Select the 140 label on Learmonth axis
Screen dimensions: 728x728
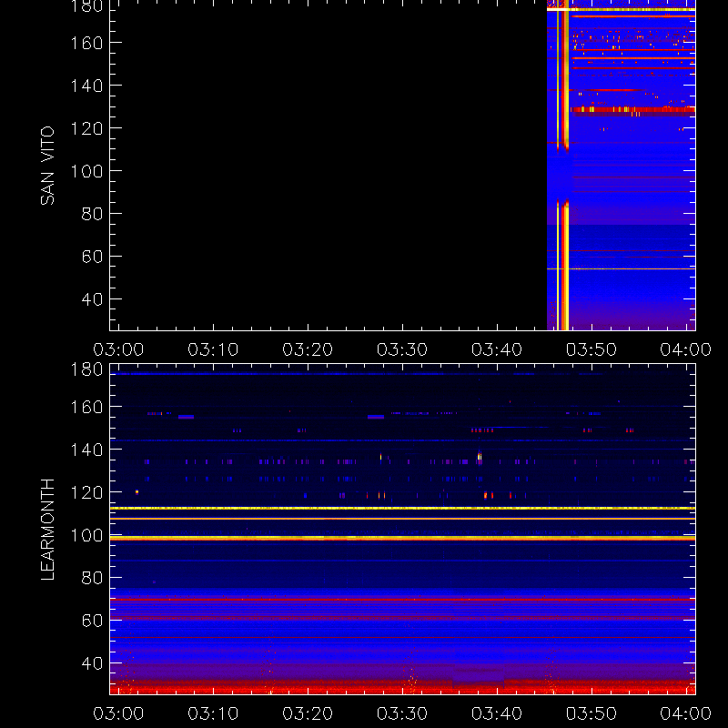86,450
